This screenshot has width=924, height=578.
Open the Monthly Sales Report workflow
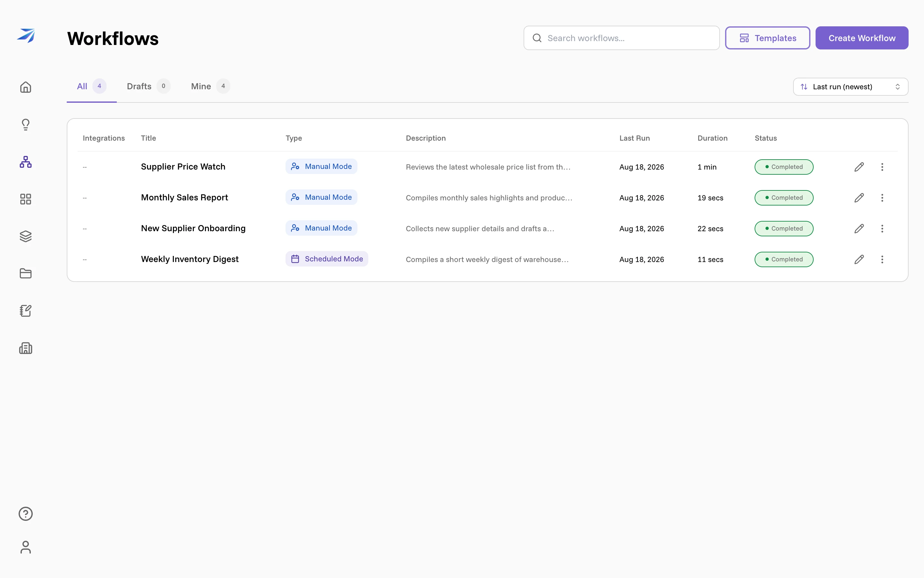click(184, 197)
